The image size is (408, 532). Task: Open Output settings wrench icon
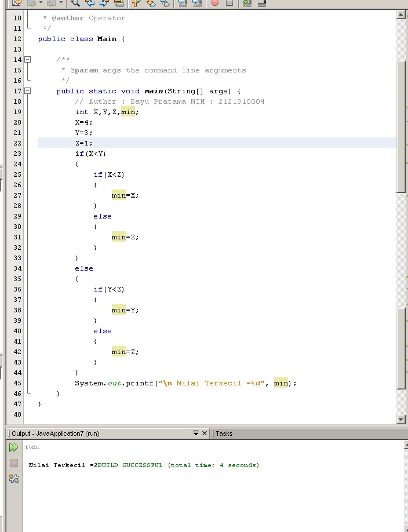[x=13, y=478]
